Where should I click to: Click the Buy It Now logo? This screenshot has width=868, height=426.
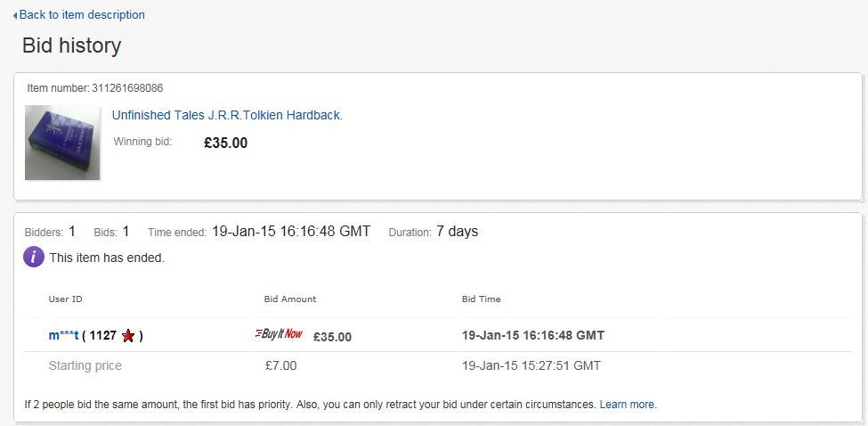tap(279, 333)
